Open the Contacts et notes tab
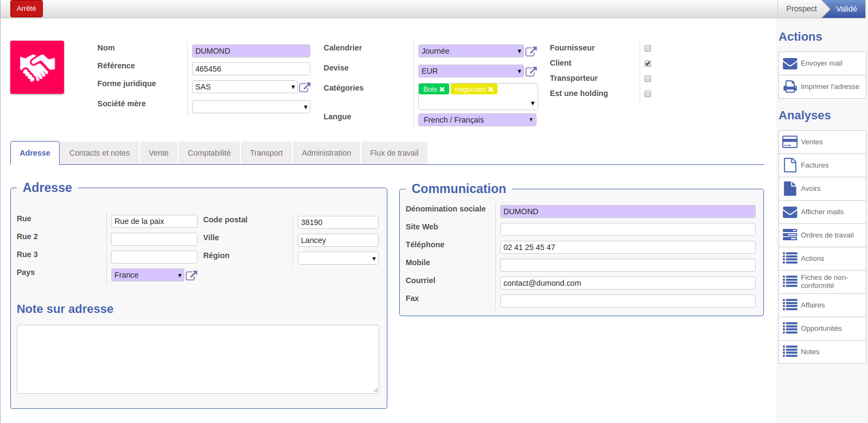 pyautogui.click(x=99, y=153)
